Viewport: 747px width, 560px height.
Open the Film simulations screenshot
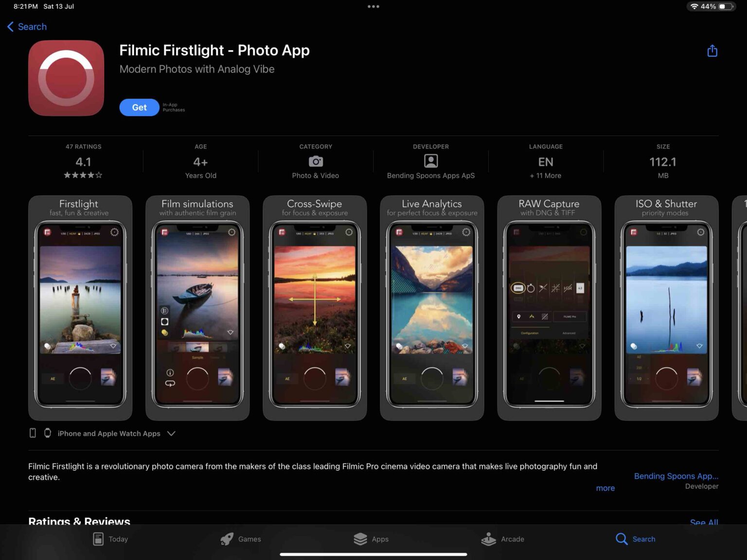197,306
